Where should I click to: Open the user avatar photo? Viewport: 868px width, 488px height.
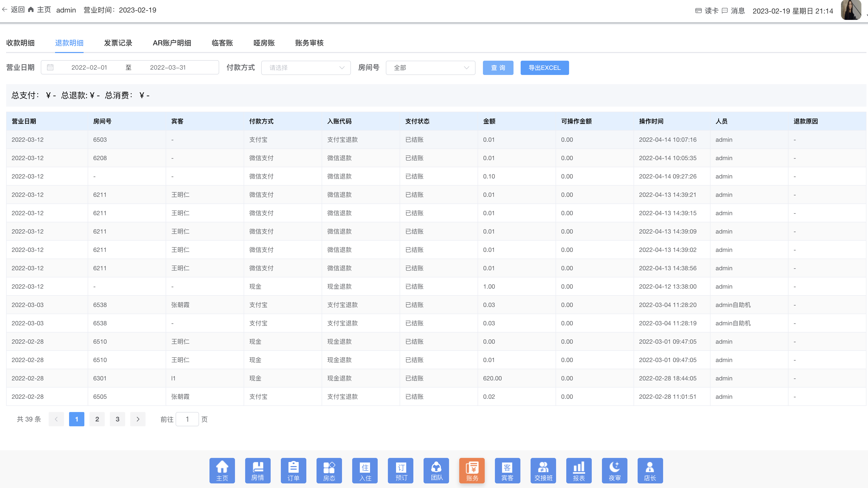coord(851,10)
